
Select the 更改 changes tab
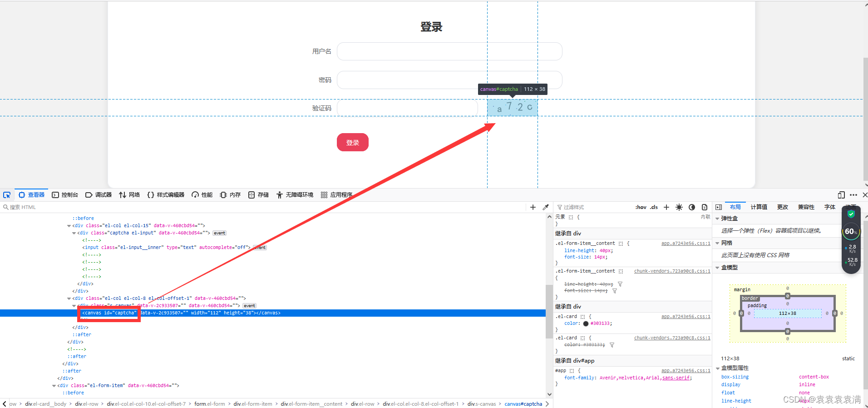[x=783, y=207]
